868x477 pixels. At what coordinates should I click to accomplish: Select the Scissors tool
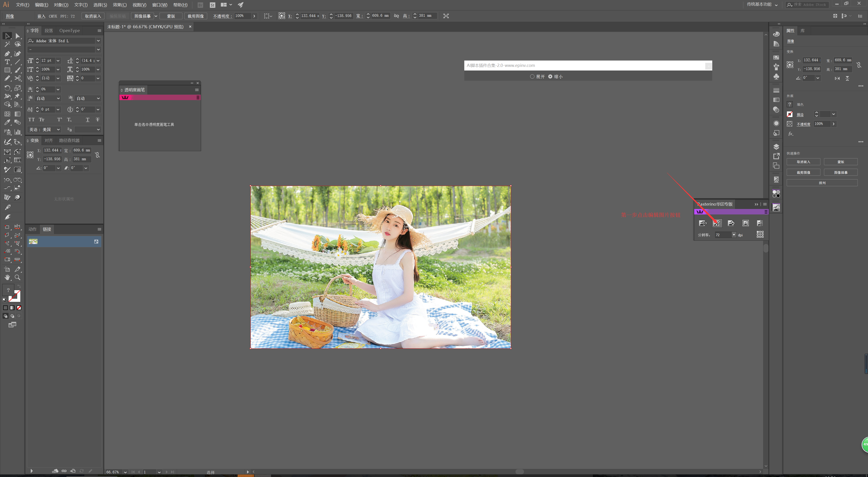tap(18, 78)
